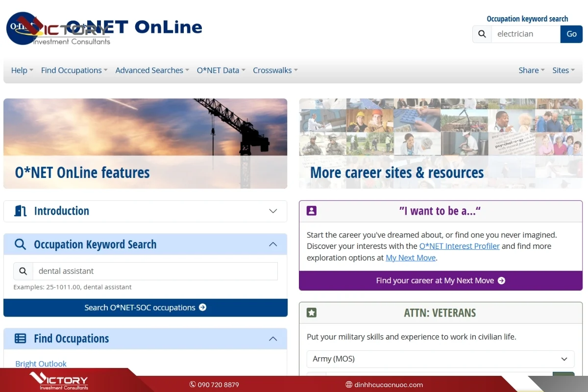Collapse the Occupation Keyword Search panel

(273, 245)
